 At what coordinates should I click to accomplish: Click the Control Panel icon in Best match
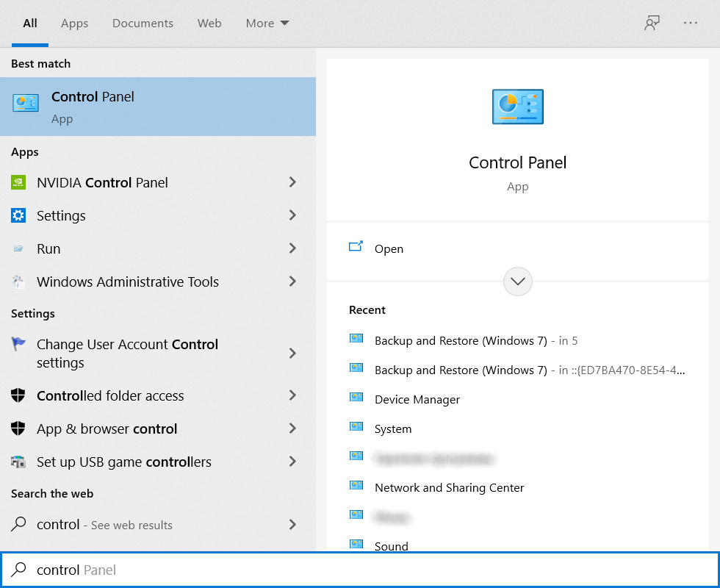[x=25, y=103]
